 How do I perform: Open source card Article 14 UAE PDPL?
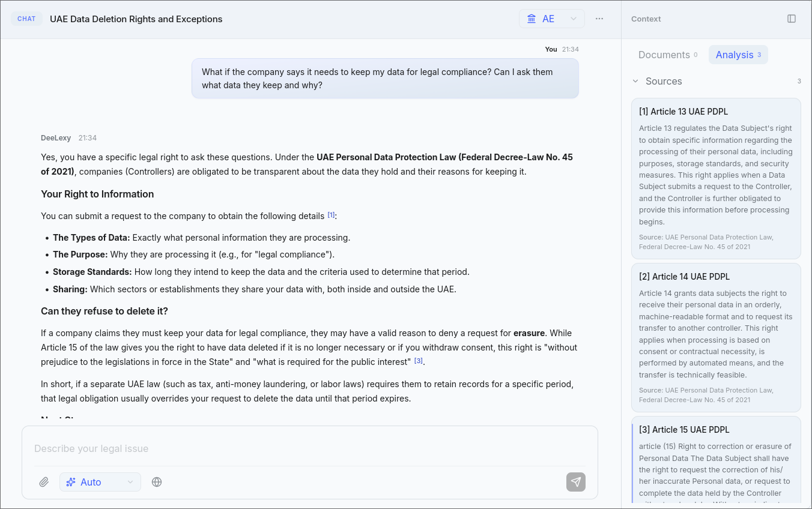(716, 338)
